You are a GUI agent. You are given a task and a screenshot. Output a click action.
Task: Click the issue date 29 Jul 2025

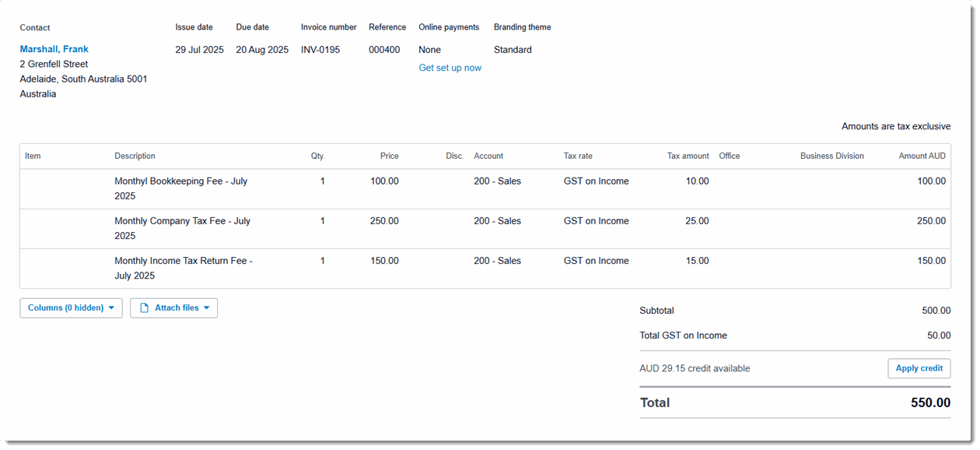tap(199, 50)
